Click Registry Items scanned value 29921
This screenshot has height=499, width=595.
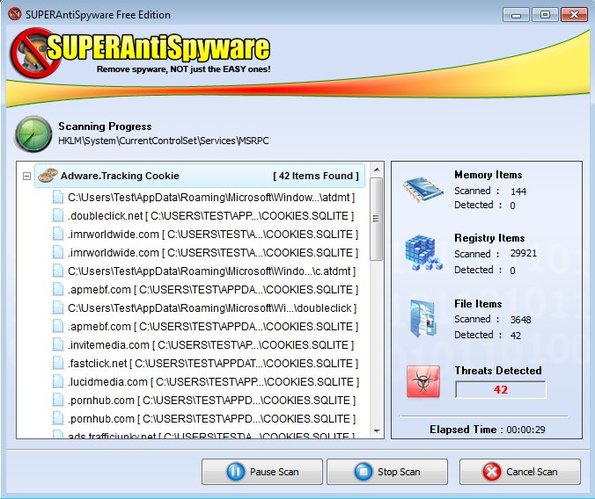click(523, 253)
